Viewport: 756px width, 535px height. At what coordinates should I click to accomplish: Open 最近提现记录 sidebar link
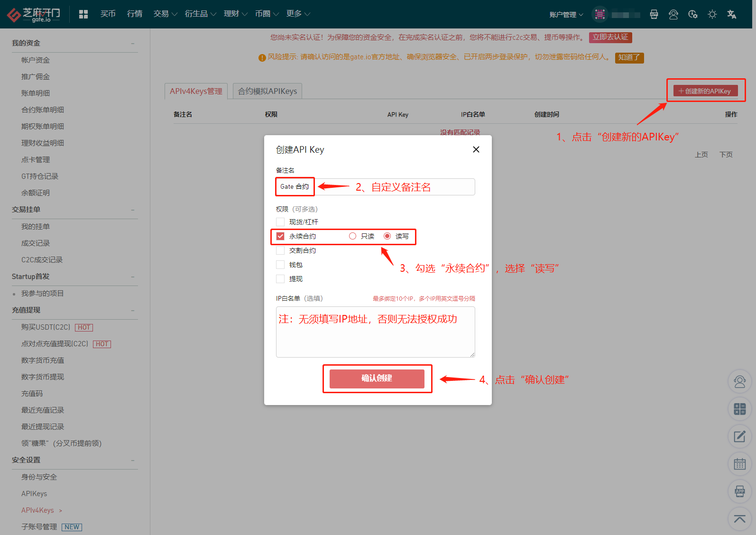[x=43, y=427]
